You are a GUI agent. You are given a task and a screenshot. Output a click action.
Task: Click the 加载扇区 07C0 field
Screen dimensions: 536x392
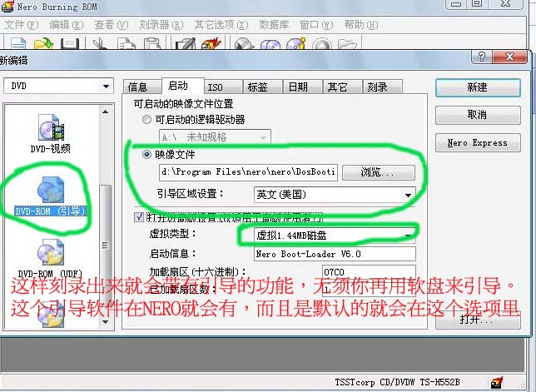click(x=369, y=272)
